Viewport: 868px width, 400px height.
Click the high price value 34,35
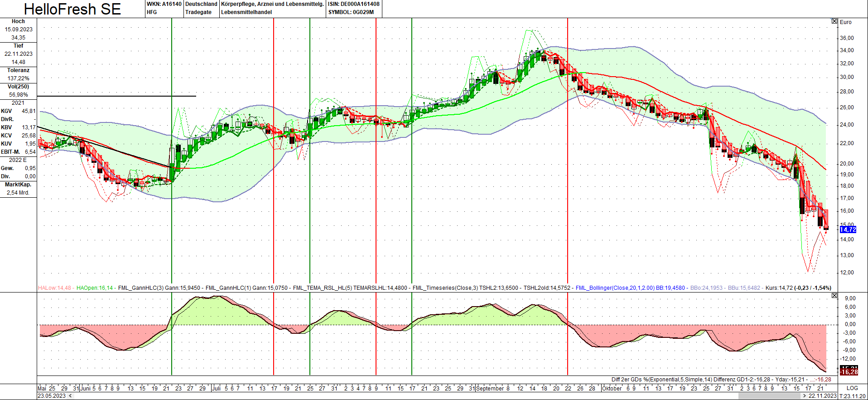click(19, 38)
